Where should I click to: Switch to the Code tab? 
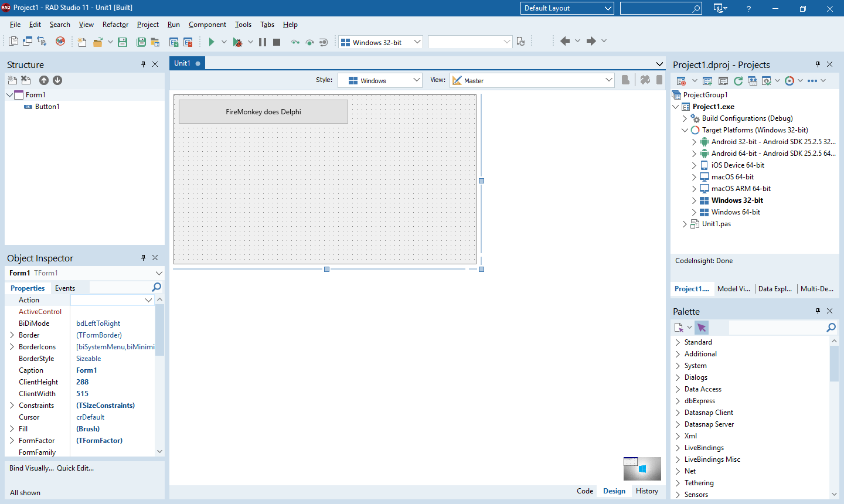[585, 491]
